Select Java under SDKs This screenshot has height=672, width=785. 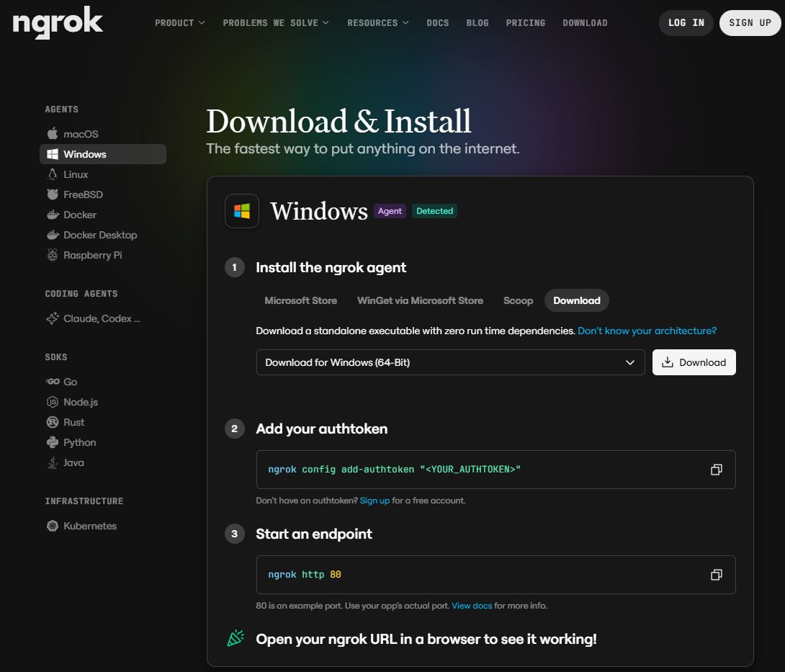click(103, 462)
